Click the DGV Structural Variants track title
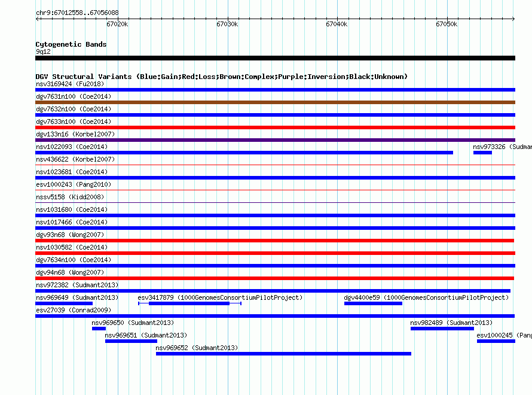This screenshot has height=395, width=532. 222,77
